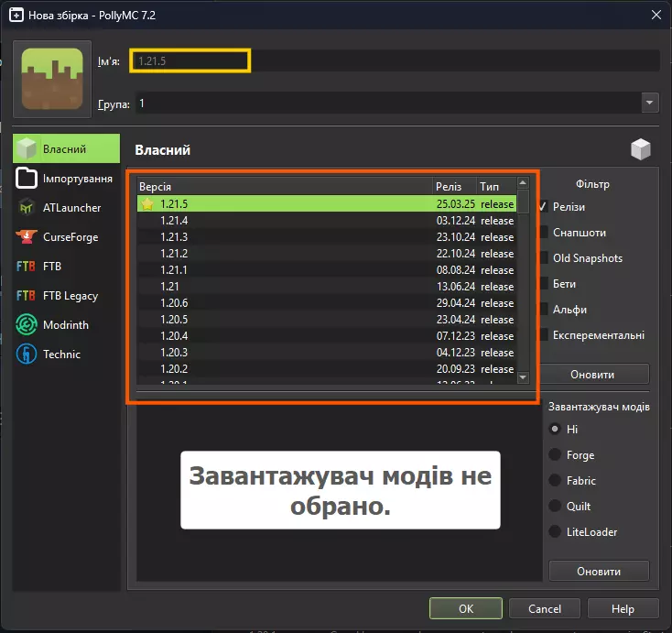Click the Help button

(623, 608)
